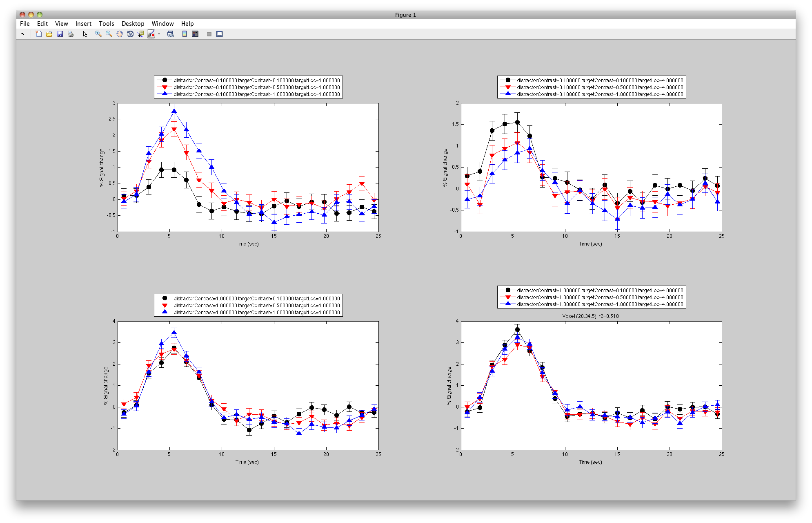Save figure with floppy disk icon
This screenshot has width=812, height=523.
click(60, 34)
